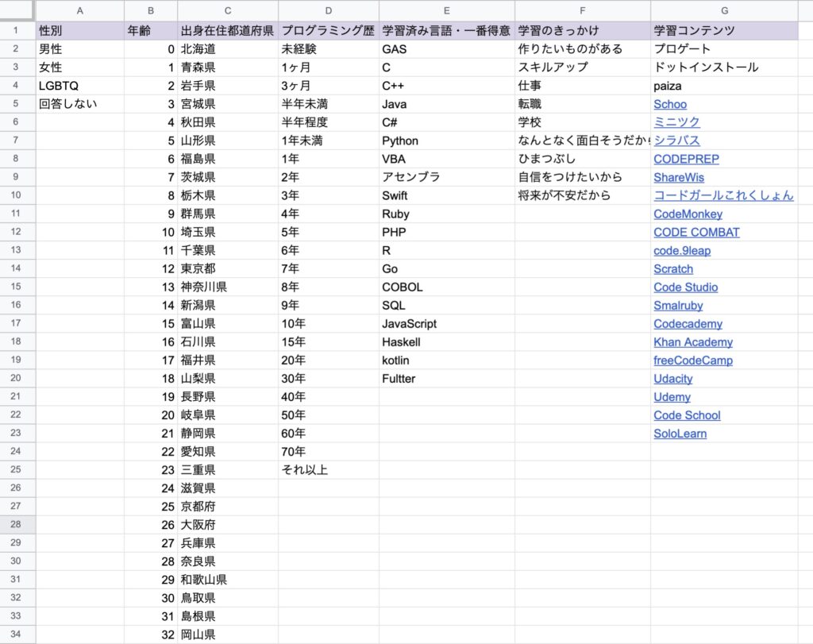Select row 34 header number
The width and height of the screenshot is (813, 644).
16,634
